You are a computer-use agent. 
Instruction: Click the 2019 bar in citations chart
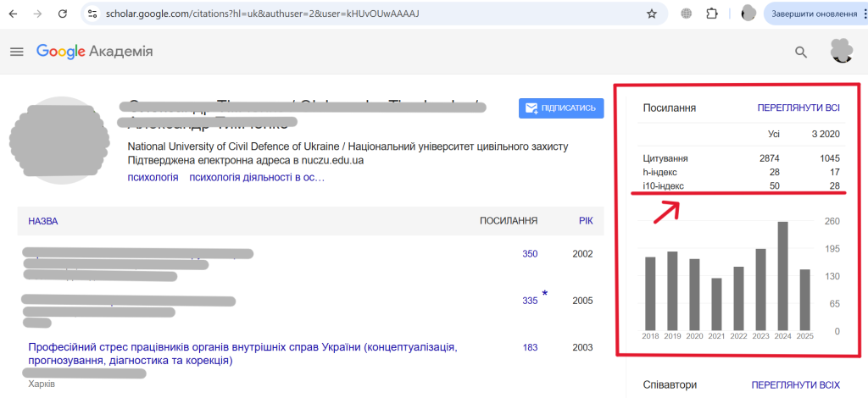pos(672,290)
